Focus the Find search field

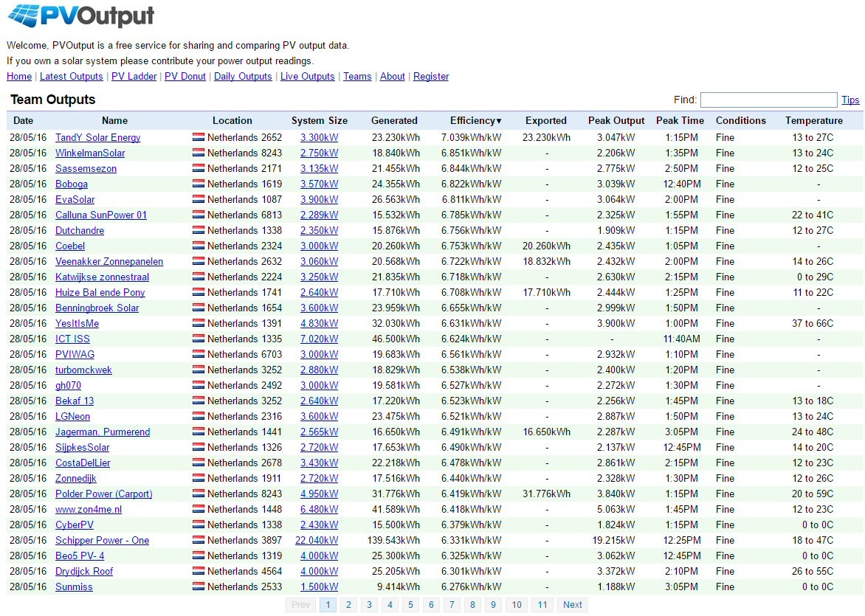[x=768, y=100]
